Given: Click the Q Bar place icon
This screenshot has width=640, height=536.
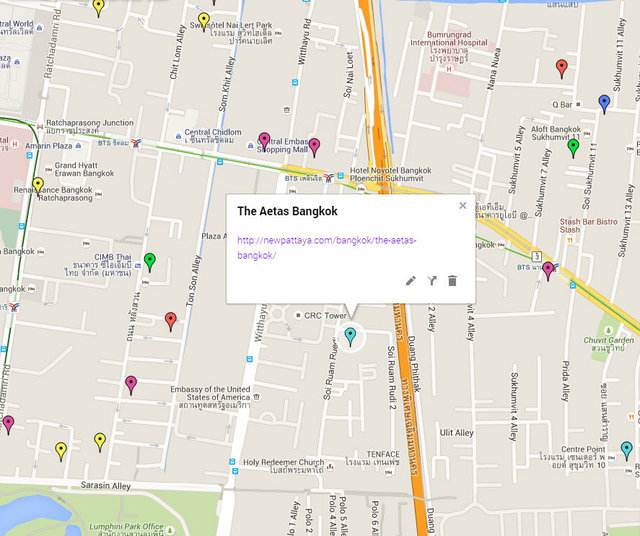Looking at the screenshot, I should [x=578, y=105].
